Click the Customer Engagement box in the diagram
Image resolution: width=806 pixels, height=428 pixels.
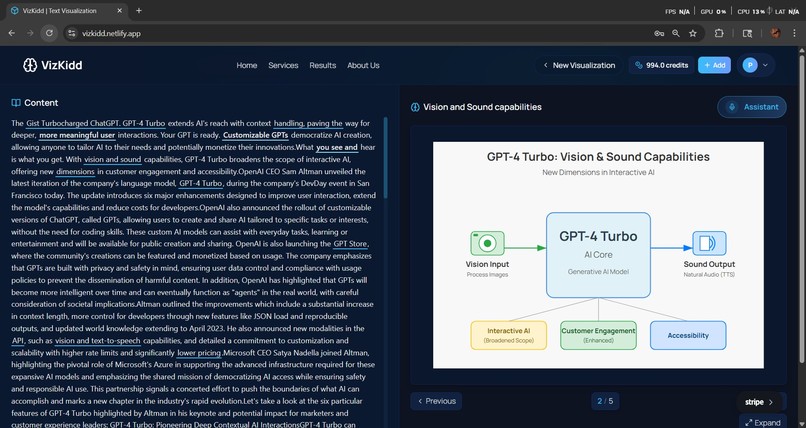click(598, 336)
